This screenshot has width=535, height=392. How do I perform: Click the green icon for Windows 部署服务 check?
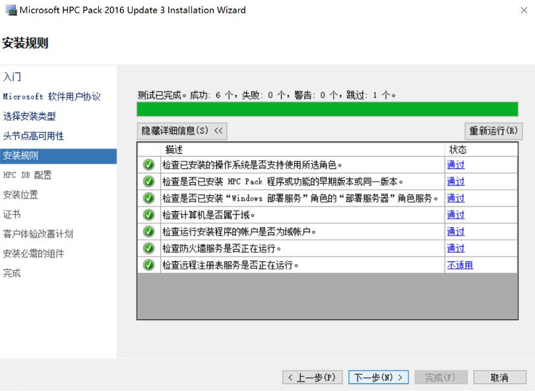[148, 197]
